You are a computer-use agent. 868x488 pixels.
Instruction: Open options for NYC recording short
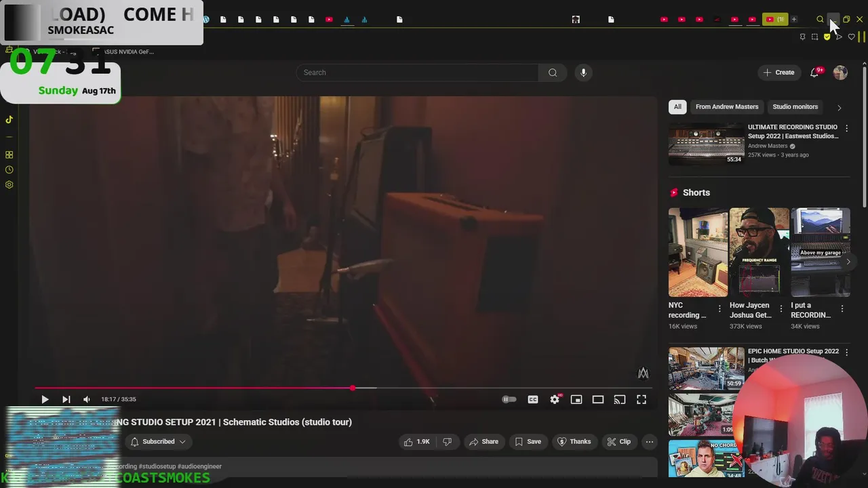pos(719,308)
